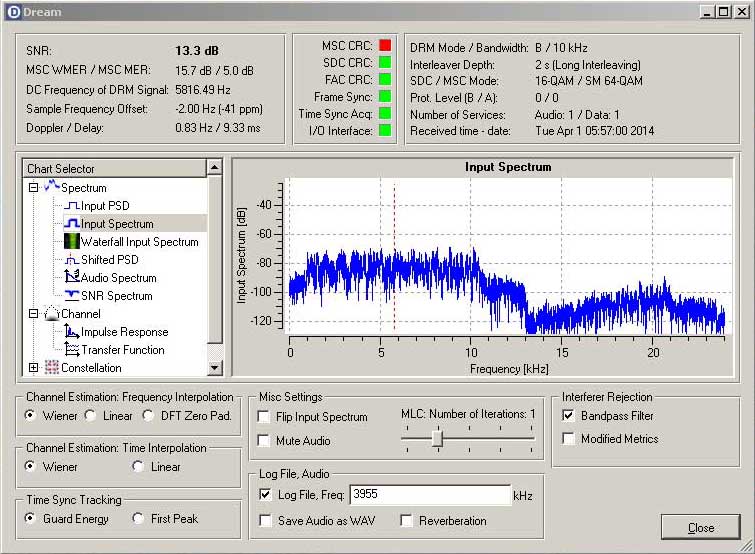Open the Shifted PSD chart icon
Image resolution: width=755 pixels, height=554 pixels.
coord(72,260)
